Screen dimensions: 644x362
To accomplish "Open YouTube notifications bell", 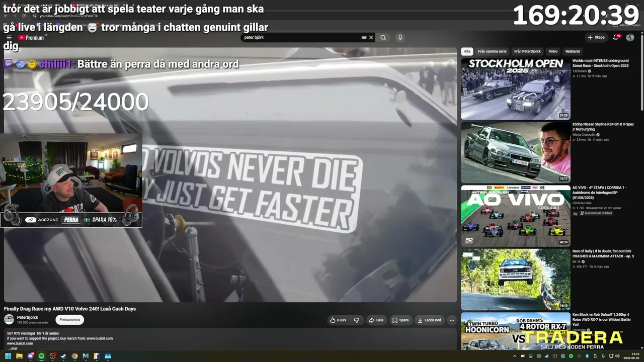I will 616,37.
